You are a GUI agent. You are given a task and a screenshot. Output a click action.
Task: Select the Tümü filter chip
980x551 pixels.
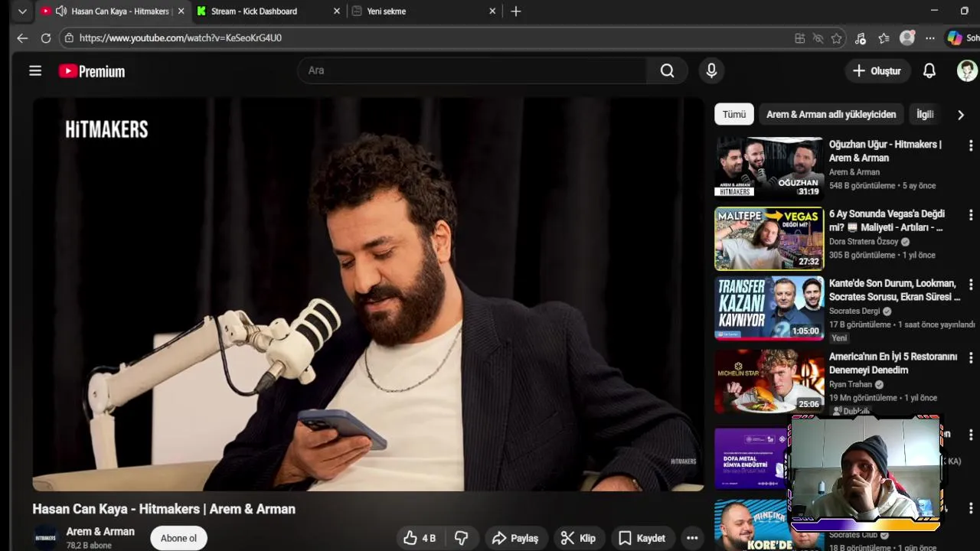733,114
